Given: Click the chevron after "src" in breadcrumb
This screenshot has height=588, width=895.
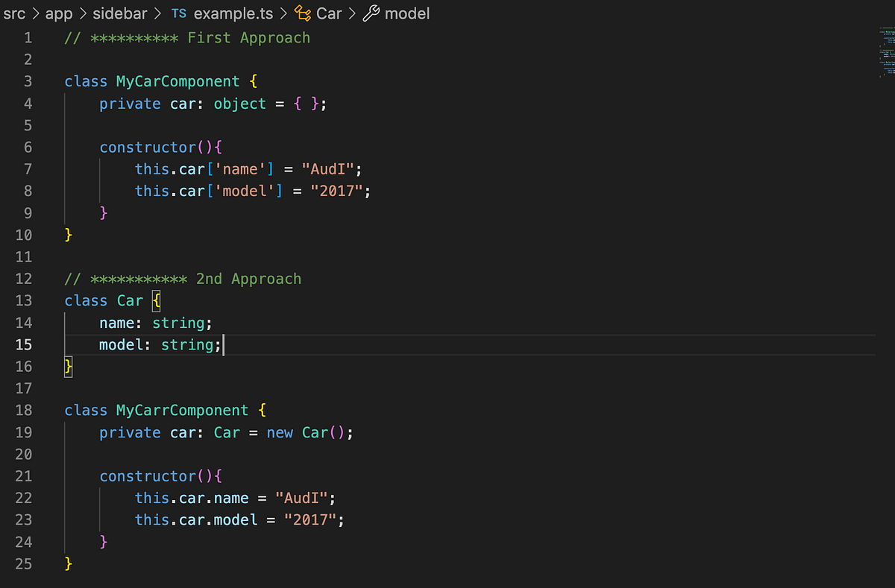Looking at the screenshot, I should point(36,13).
